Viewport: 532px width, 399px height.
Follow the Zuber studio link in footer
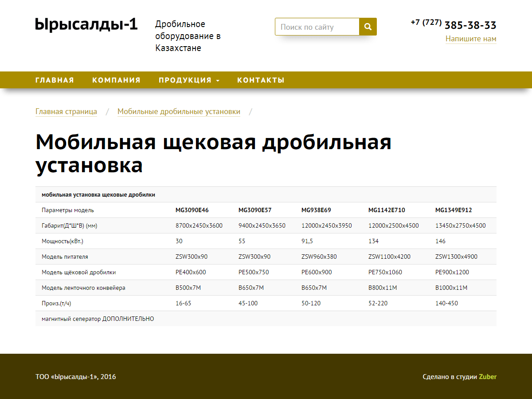(488, 377)
